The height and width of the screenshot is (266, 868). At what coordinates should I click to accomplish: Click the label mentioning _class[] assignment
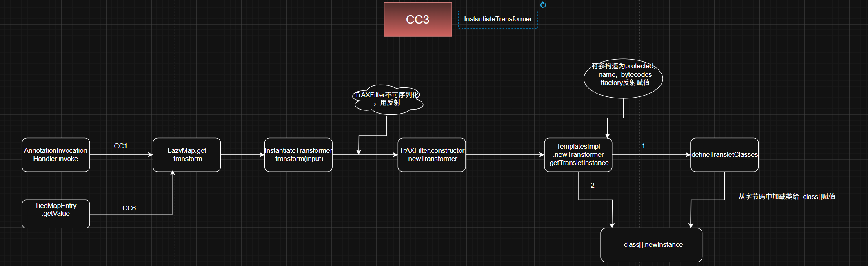click(x=786, y=197)
